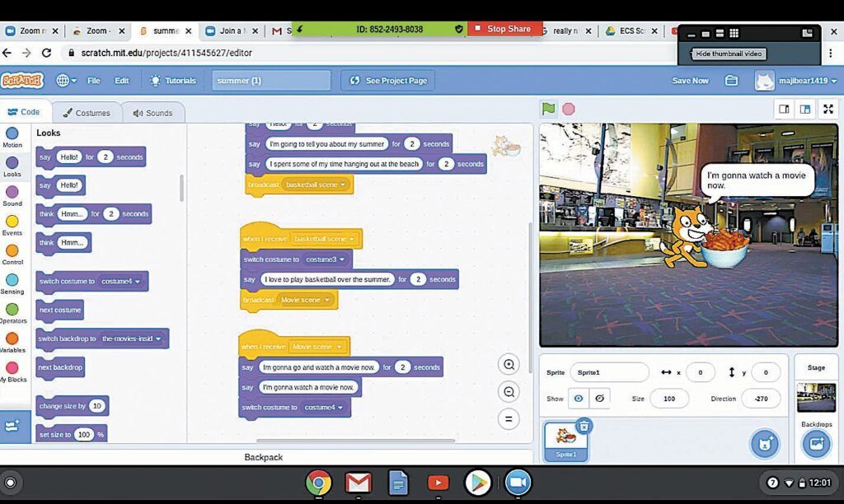The width and height of the screenshot is (844, 504).
Task: Click the Sprite name field
Action: pos(609,372)
